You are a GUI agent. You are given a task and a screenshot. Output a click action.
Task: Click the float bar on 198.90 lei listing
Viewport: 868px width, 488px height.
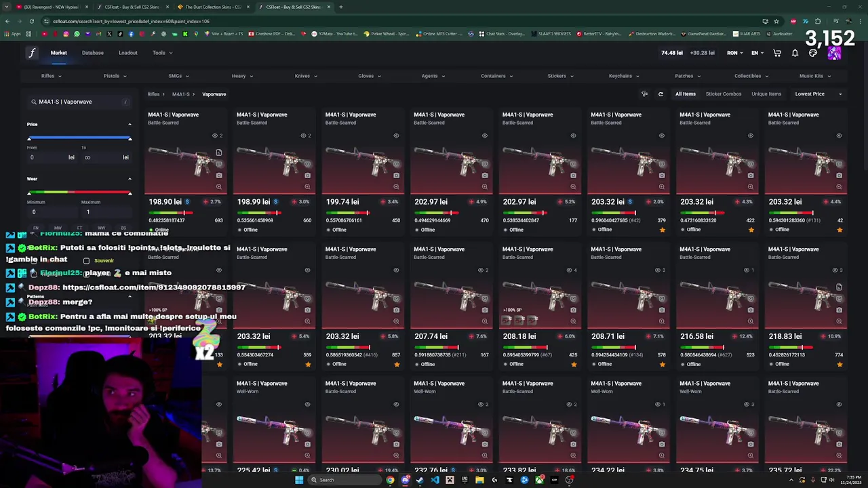coord(171,213)
